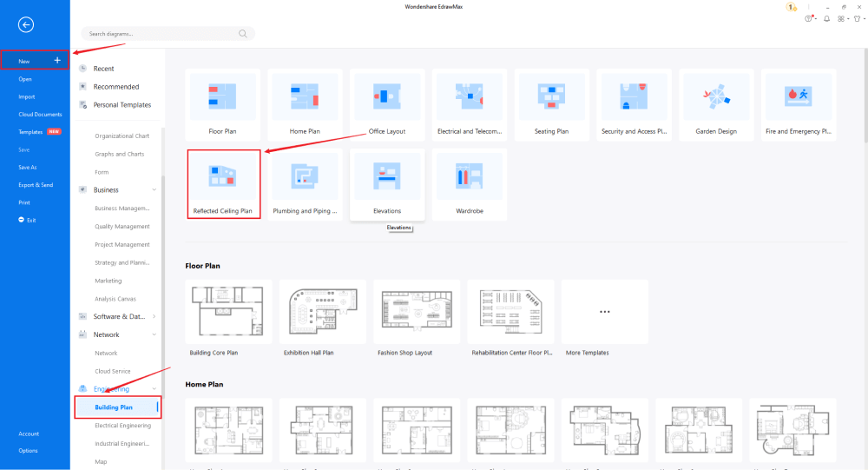Select the Security and Access Plan icon
The height and width of the screenshot is (470, 868).
[634, 96]
